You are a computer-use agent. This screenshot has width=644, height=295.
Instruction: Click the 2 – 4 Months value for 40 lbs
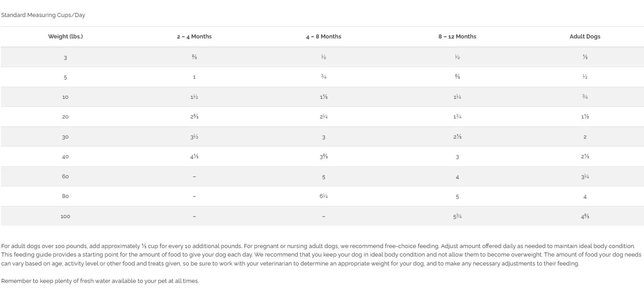pyautogui.click(x=194, y=156)
